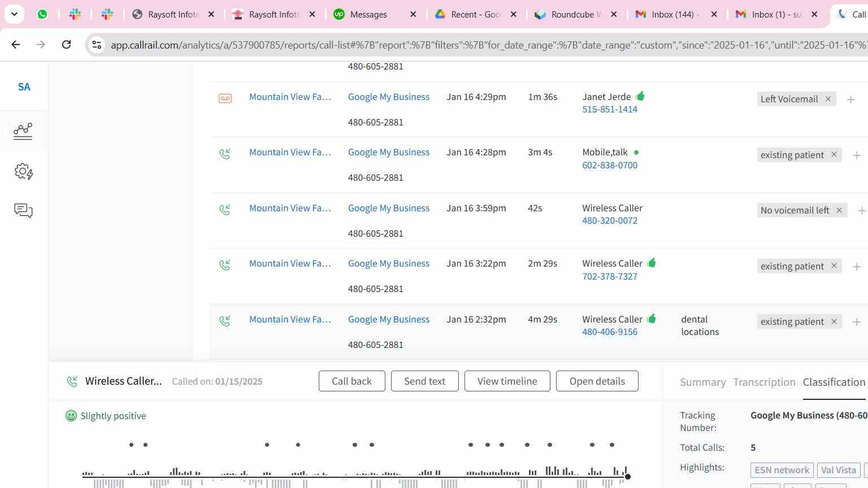The width and height of the screenshot is (868, 488).
Task: Open the conversations chat icon in sidebar
Action: tap(23, 211)
